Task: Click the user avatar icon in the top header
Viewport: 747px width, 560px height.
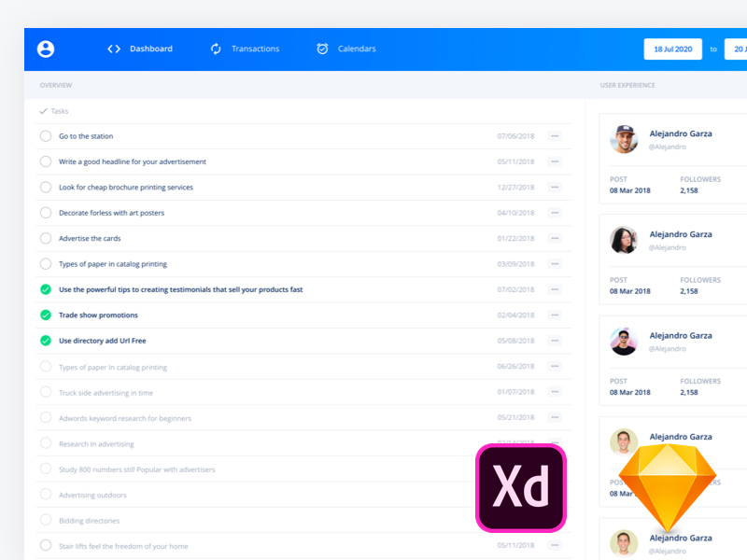Action: [x=45, y=49]
